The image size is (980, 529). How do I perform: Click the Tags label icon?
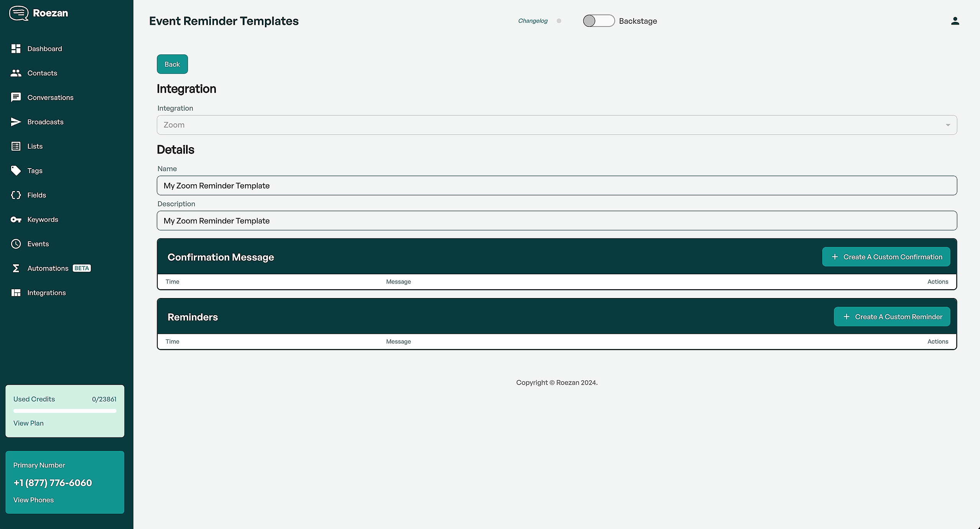tap(16, 170)
